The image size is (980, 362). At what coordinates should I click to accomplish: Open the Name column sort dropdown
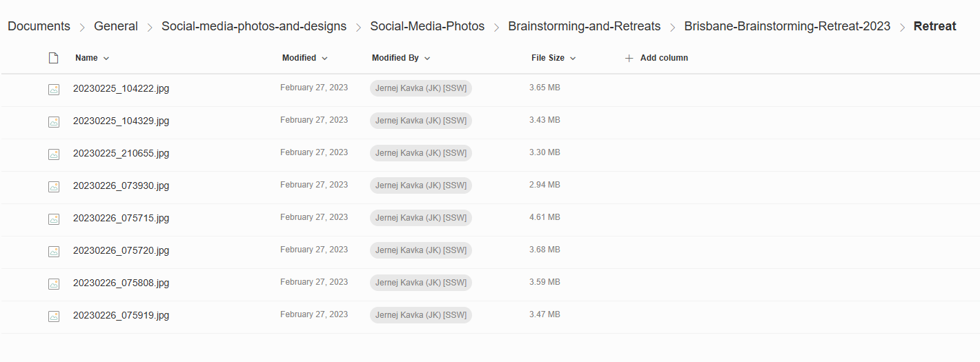click(106, 59)
